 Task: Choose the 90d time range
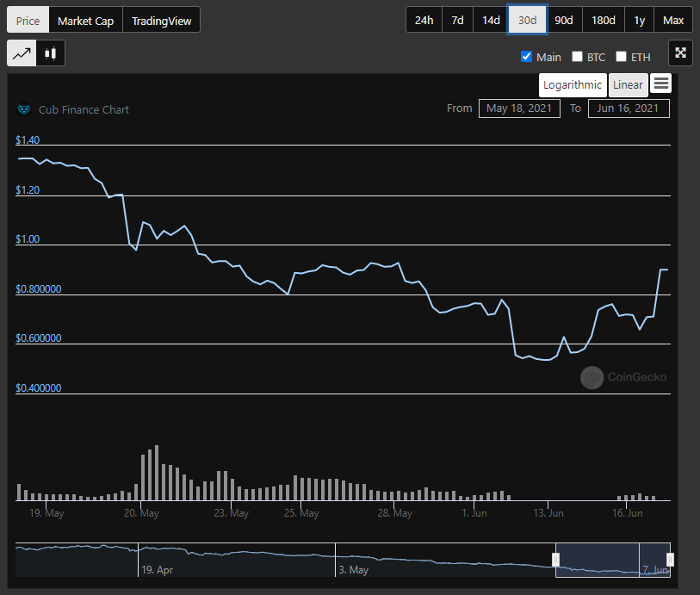(x=564, y=20)
